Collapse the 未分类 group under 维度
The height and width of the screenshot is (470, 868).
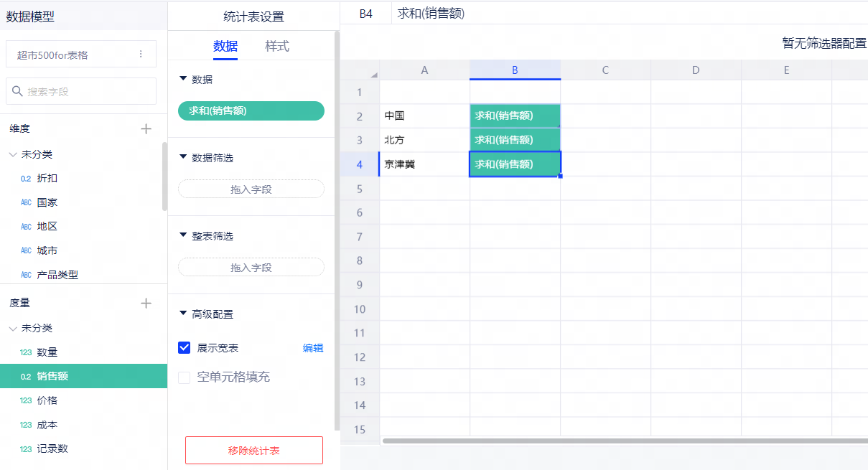point(13,155)
